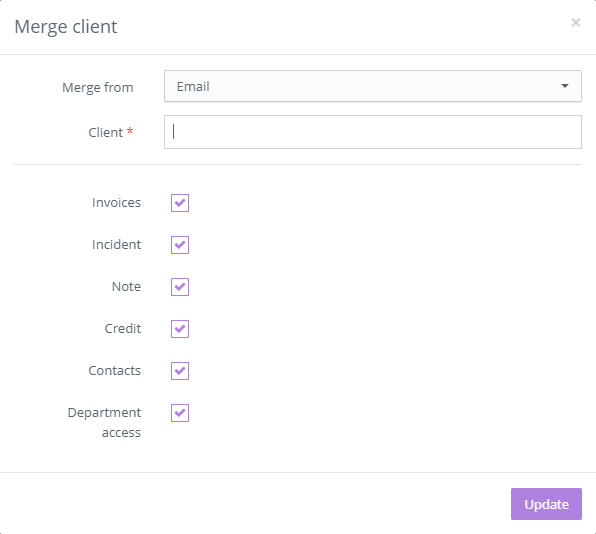The image size is (596, 534).
Task: Toggle the Incident checkbox
Action: (x=180, y=245)
